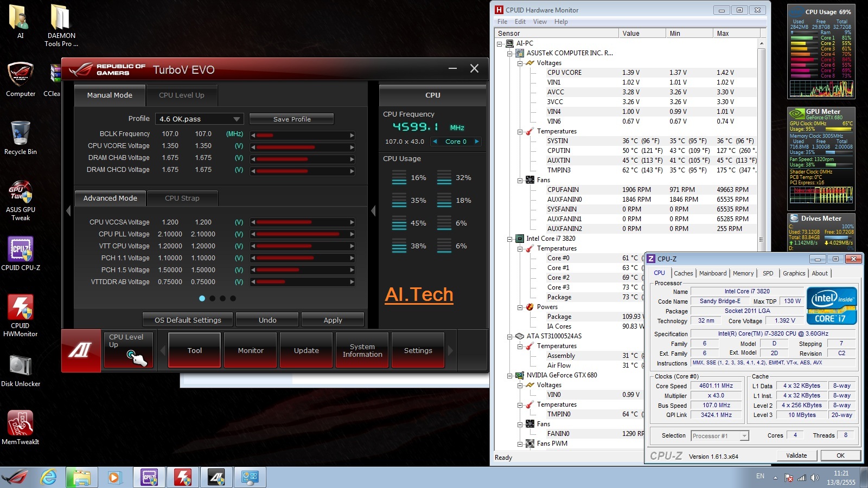Click the Apply button in TurboV
This screenshot has width=868, height=488.
pyautogui.click(x=333, y=320)
